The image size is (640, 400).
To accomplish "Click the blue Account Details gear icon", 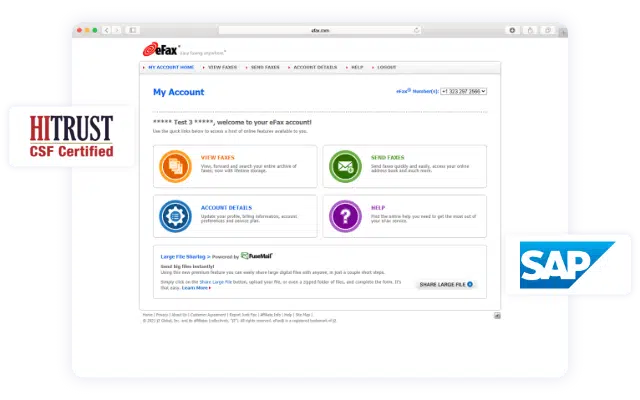I will pos(175,216).
